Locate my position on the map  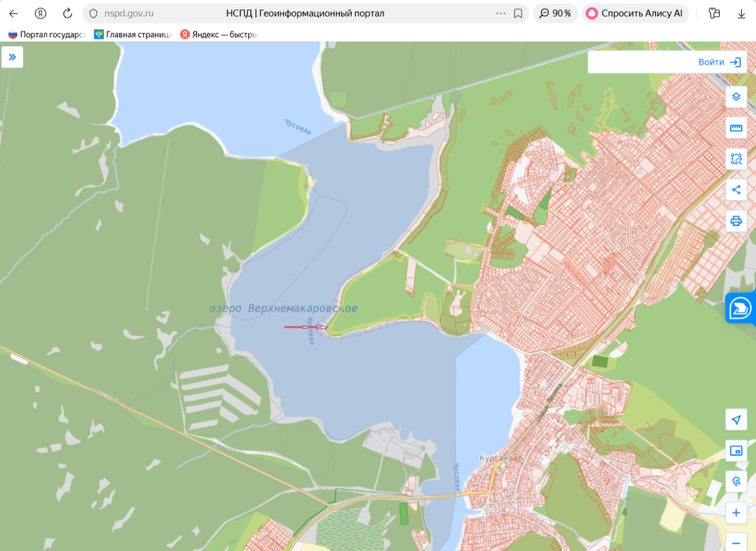pyautogui.click(x=736, y=420)
